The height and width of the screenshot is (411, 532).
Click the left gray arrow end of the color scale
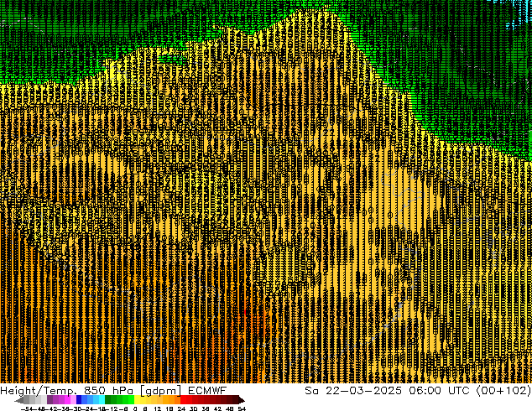pos(19,400)
